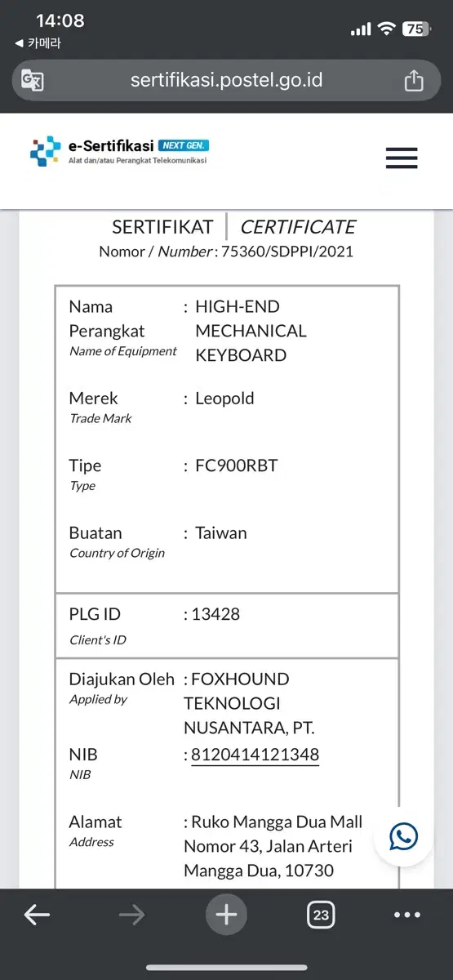Tap the translate page icon
This screenshot has width=453, height=980.
pos(33,80)
